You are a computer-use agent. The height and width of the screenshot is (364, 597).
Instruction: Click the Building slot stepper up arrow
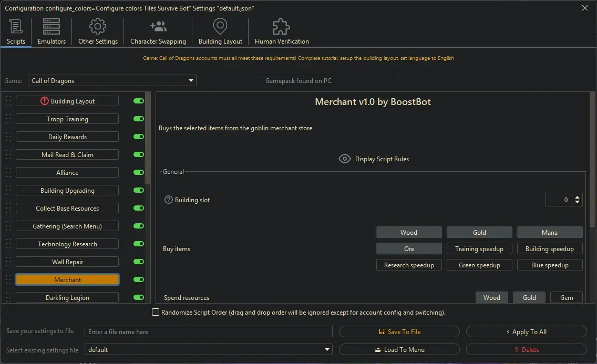(577, 196)
